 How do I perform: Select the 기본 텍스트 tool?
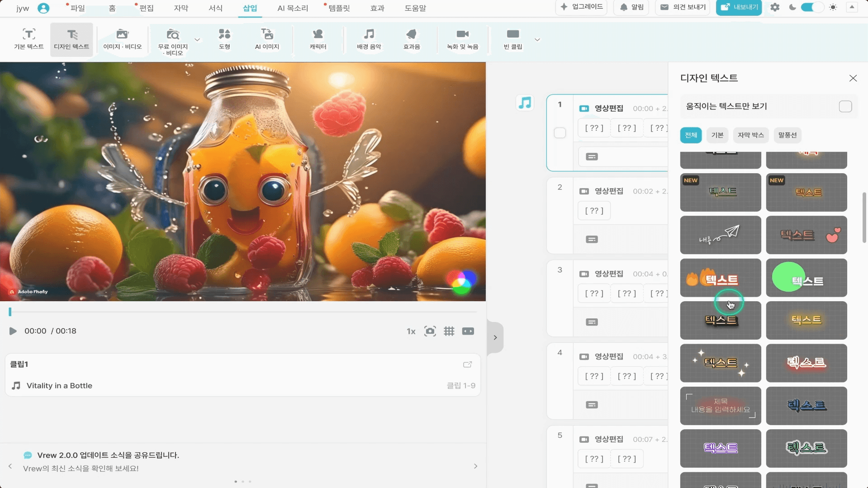pyautogui.click(x=28, y=39)
